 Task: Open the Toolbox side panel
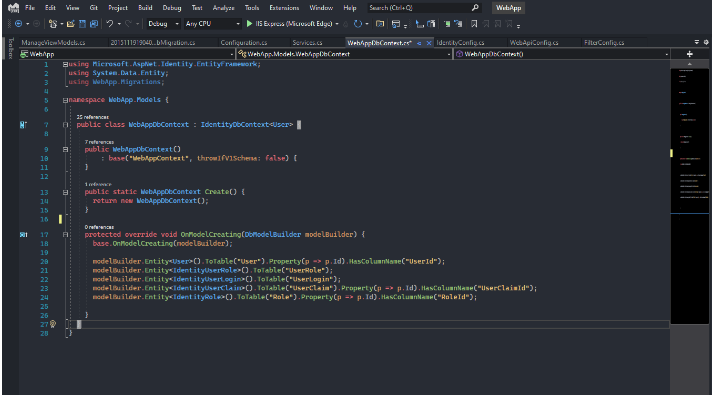click(x=10, y=48)
